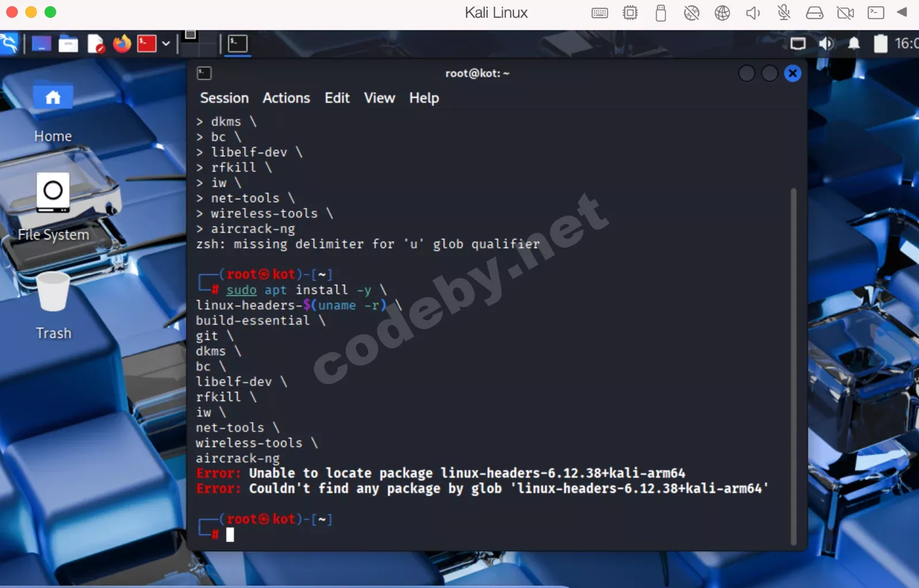
Task: Click the terminal vertical scrollbar
Action: (794, 366)
